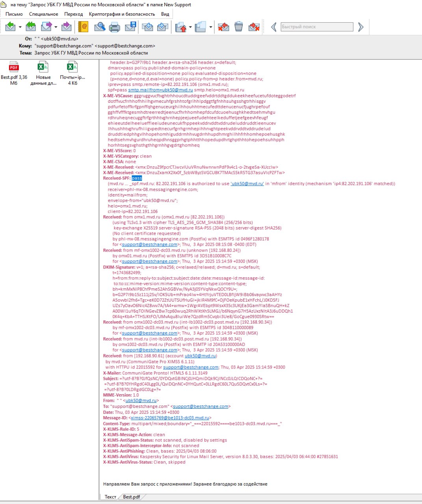Go to next quick search result arrow
Image resolution: width=422 pixels, height=504 pixels.
tap(361, 27)
